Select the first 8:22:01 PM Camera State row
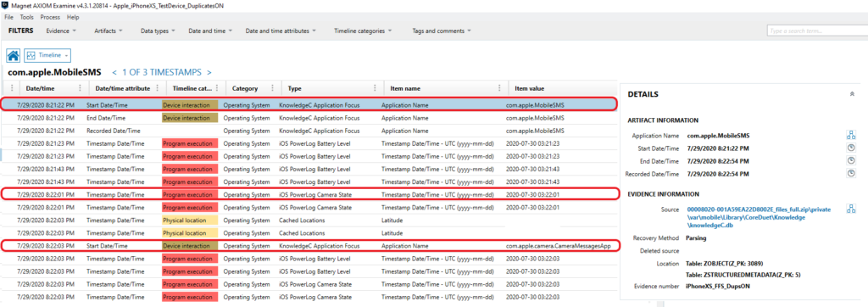 [309, 194]
